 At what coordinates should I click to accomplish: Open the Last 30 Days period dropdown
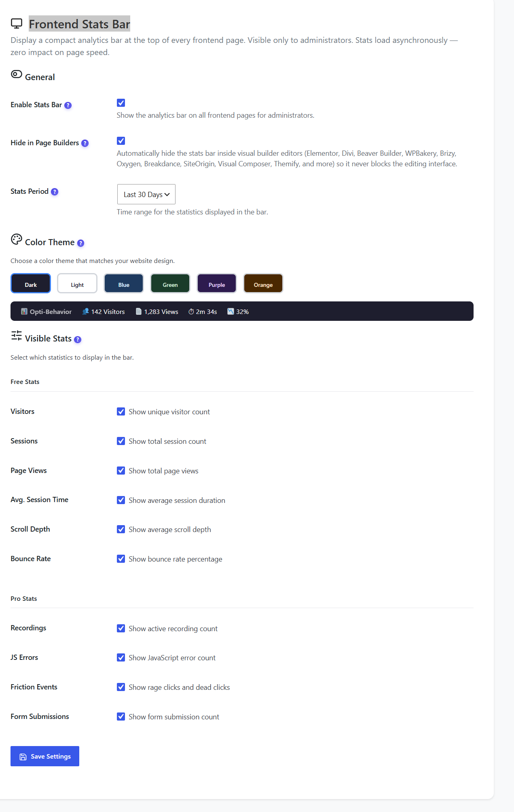(146, 194)
